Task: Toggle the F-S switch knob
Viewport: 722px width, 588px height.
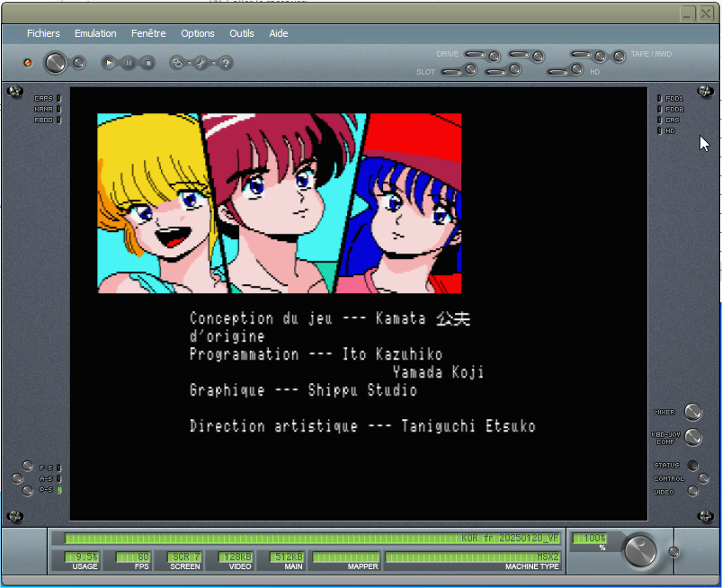Action: 28,466
